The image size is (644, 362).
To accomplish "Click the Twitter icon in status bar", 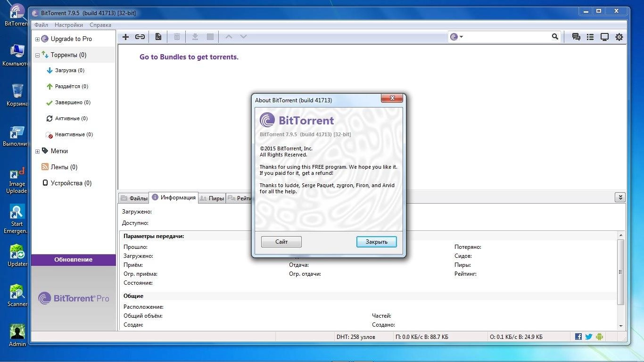I will pyautogui.click(x=589, y=337).
